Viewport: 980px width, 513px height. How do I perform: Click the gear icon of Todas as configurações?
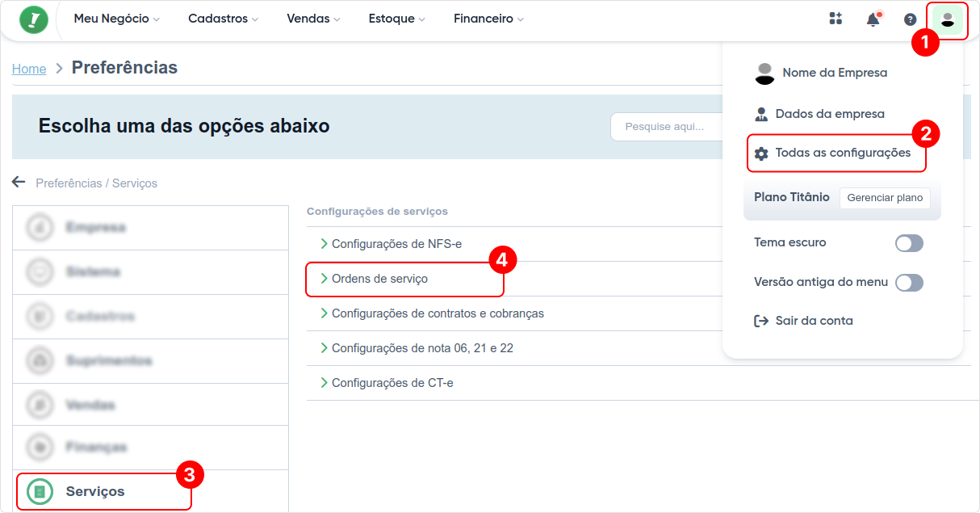pos(761,153)
